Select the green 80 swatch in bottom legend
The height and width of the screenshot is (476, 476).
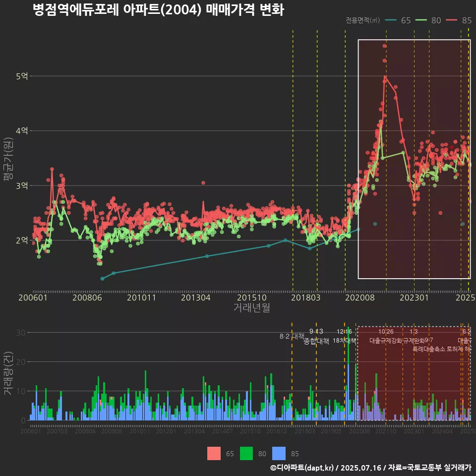[246, 453]
